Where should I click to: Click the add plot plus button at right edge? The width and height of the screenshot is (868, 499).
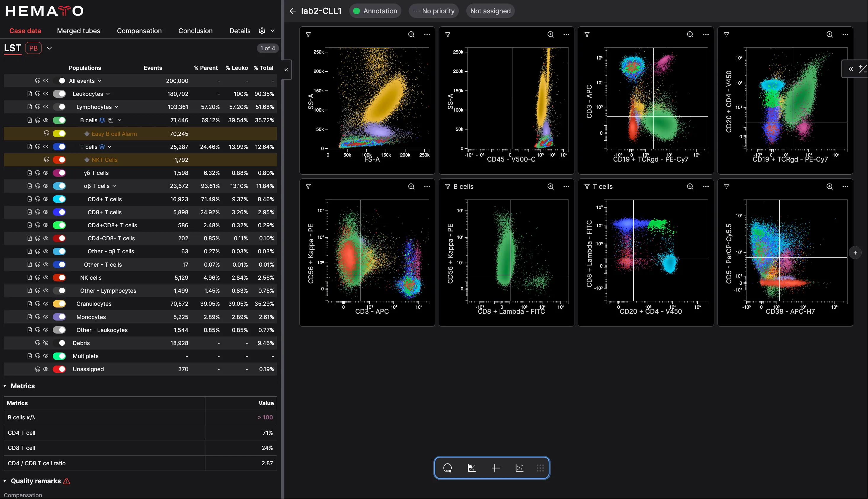click(x=855, y=252)
